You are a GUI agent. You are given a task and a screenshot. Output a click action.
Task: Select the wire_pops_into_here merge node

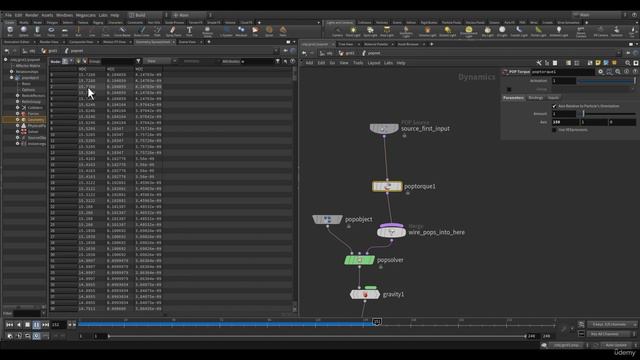pos(391,232)
